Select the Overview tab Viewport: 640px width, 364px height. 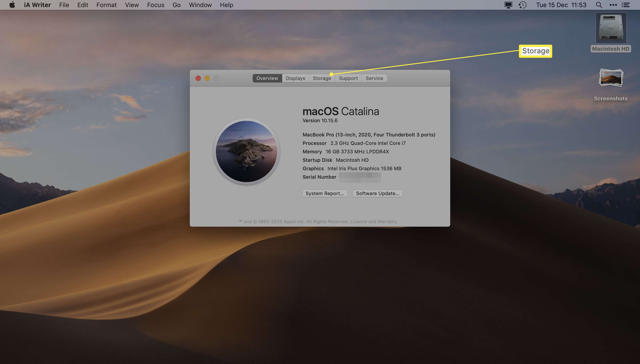coord(267,78)
